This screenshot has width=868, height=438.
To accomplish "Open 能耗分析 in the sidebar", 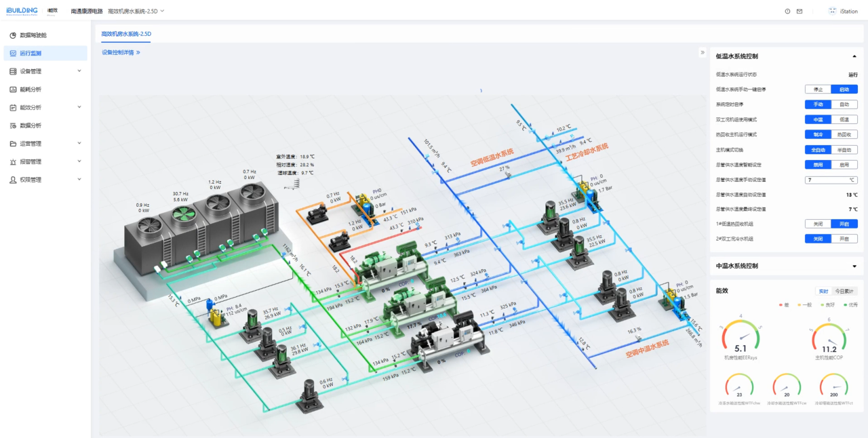I will (x=45, y=89).
